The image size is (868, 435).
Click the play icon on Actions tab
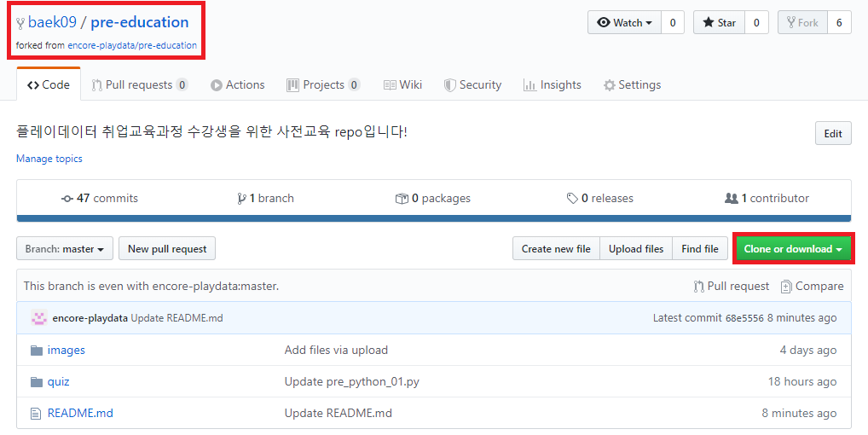tap(217, 85)
